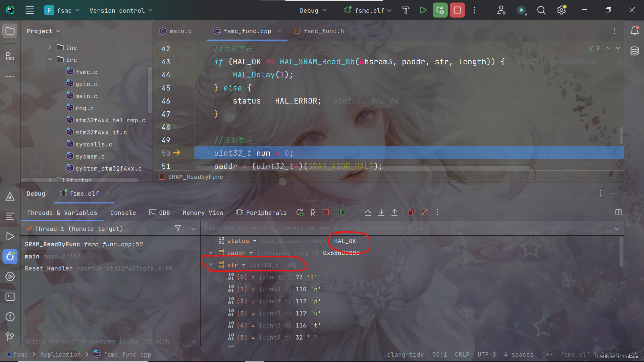
Task: Select the Step Over debugger icon
Action: [368, 212]
